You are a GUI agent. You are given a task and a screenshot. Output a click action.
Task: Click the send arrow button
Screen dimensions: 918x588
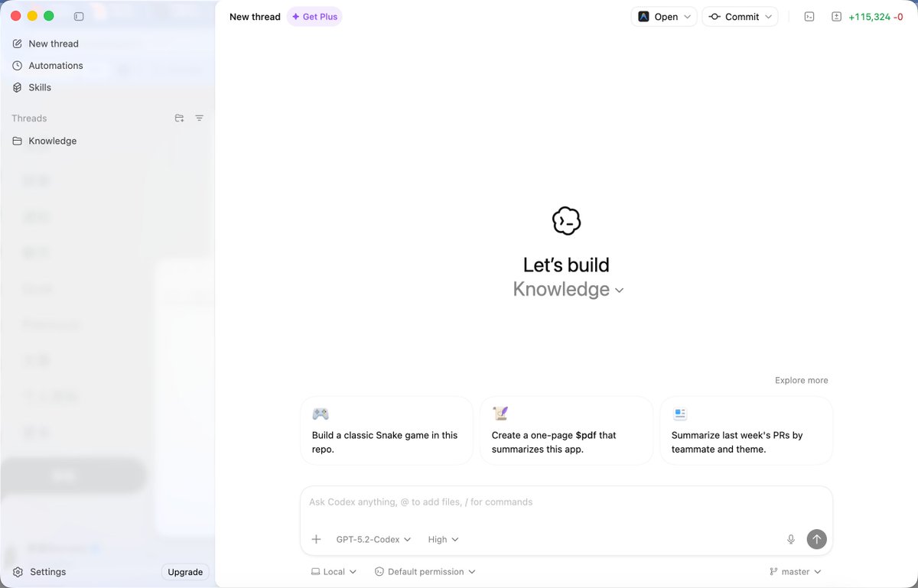(x=816, y=539)
